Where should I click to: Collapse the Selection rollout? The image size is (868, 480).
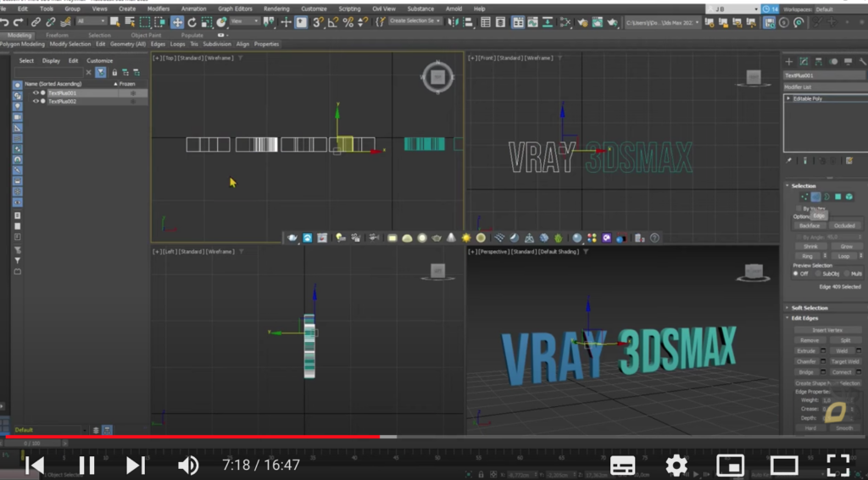coord(804,186)
